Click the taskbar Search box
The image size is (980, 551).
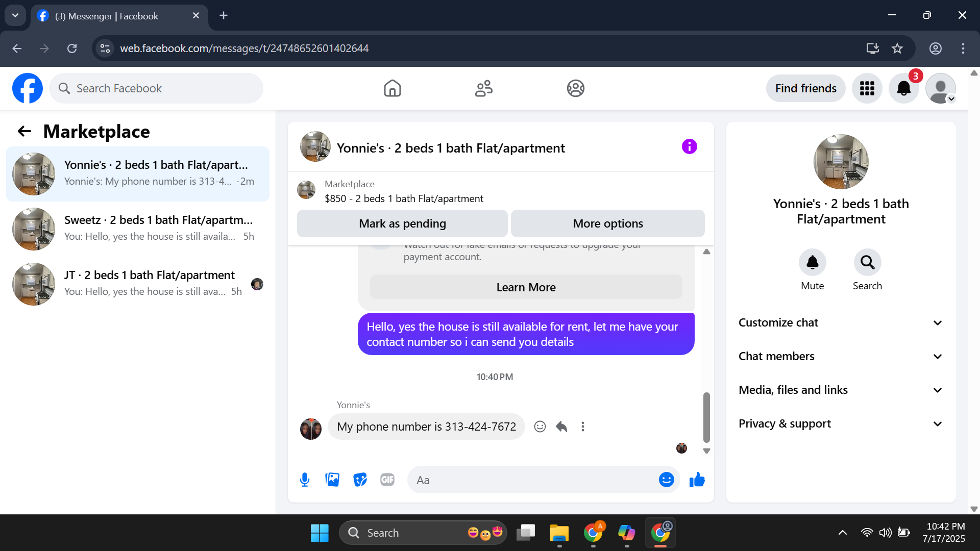coord(423,533)
